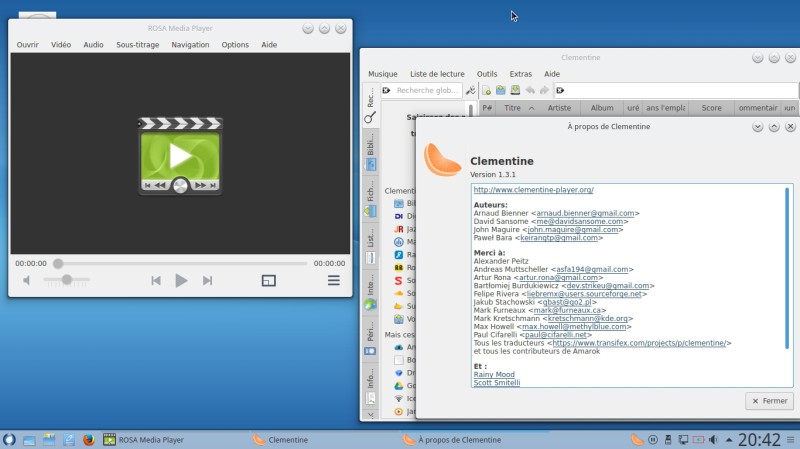The width and height of the screenshot is (800, 449).
Task: Skip to previous track in ROSA Media Player
Action: pos(156,280)
